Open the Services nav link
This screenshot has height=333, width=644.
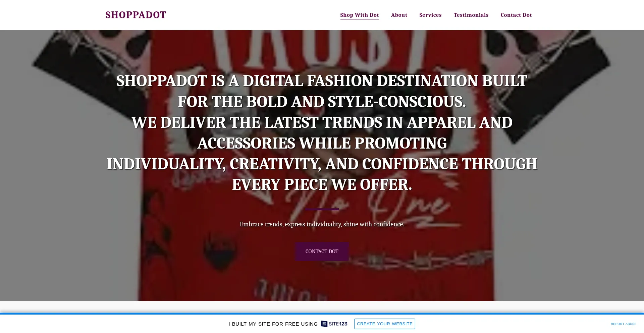[x=430, y=15]
